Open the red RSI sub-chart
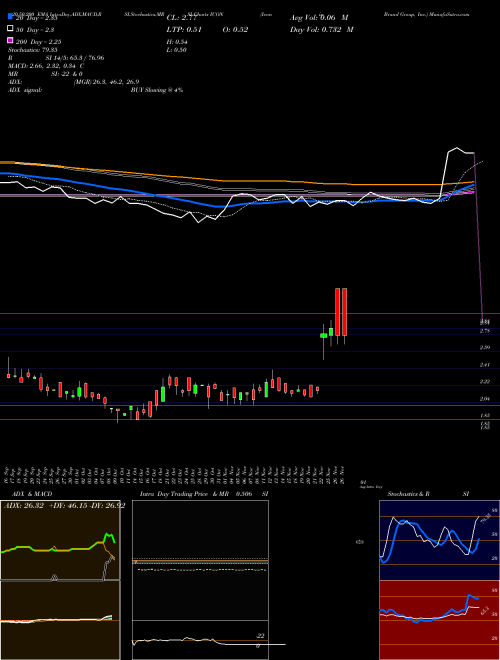 pos(439,620)
